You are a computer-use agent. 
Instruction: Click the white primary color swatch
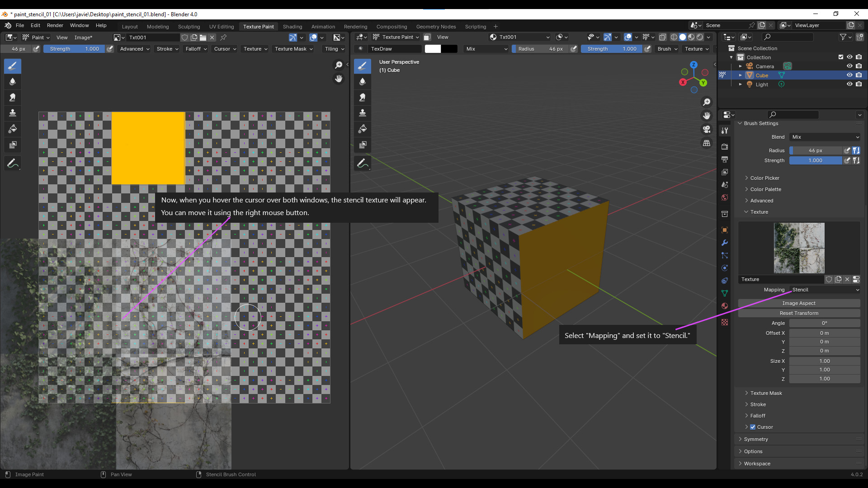coord(433,49)
